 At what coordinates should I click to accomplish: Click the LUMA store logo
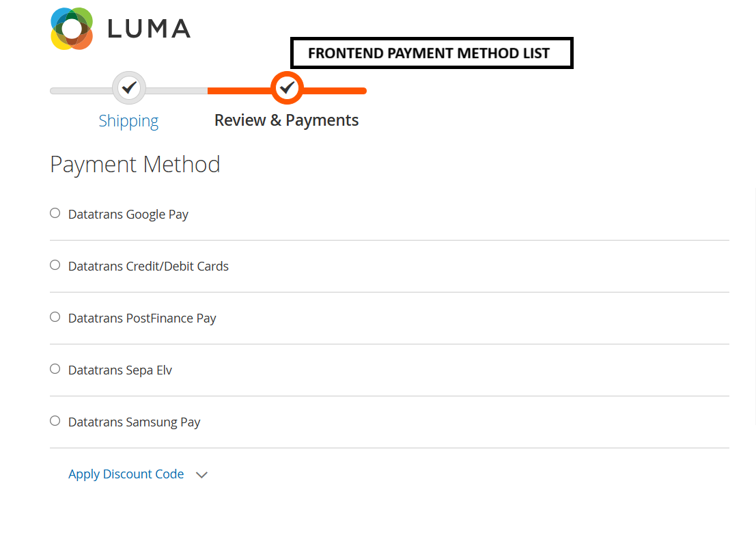(120, 28)
